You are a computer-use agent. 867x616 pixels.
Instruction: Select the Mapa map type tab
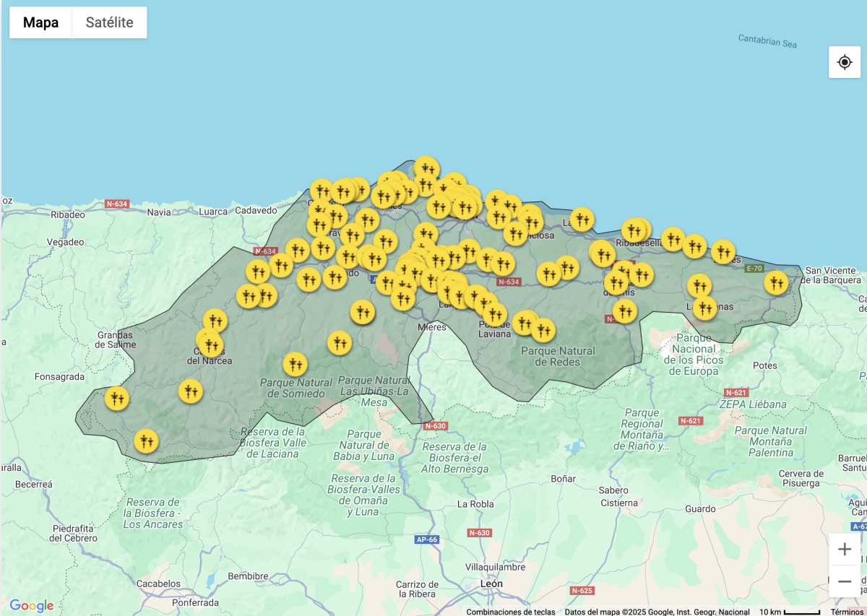click(x=40, y=22)
